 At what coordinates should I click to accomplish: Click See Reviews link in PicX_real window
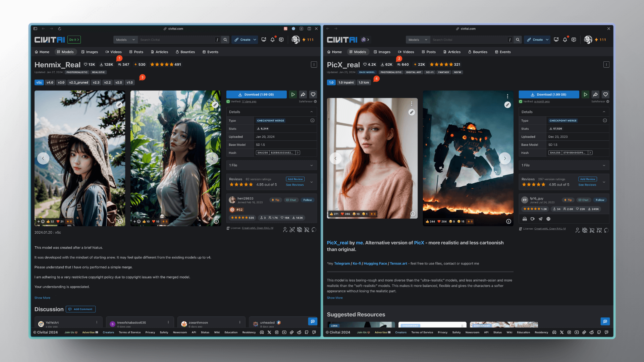tap(587, 185)
